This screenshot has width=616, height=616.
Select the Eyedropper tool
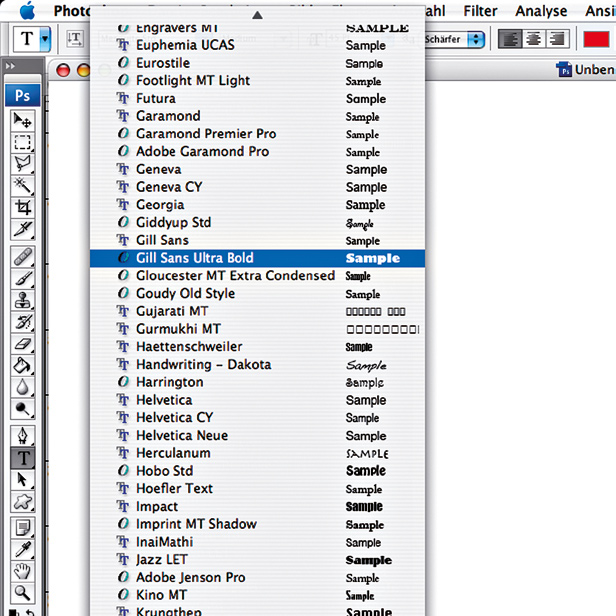pyautogui.click(x=22, y=550)
